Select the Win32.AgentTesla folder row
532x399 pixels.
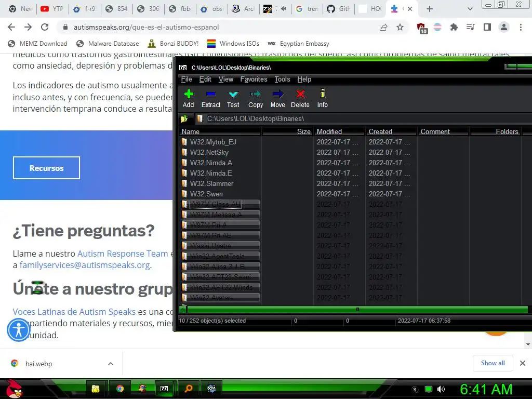220,256
